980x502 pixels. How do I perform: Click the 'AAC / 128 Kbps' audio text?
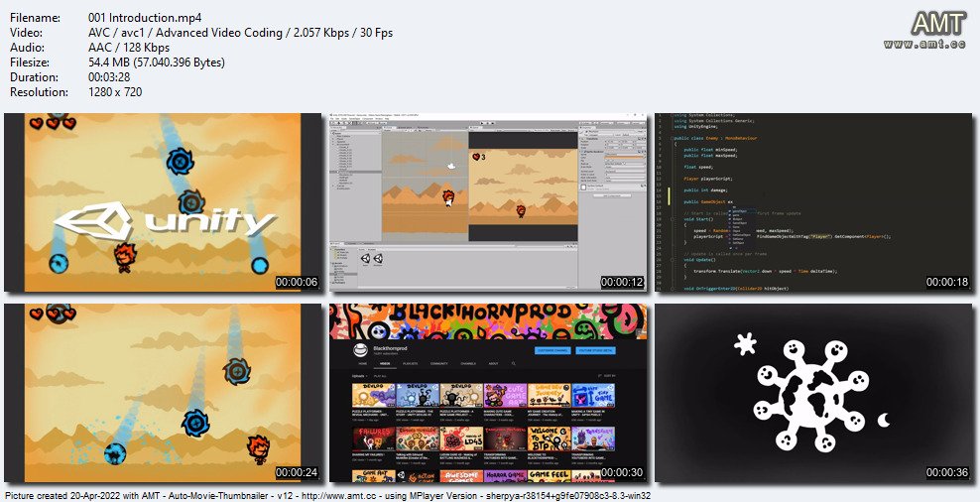(129, 48)
